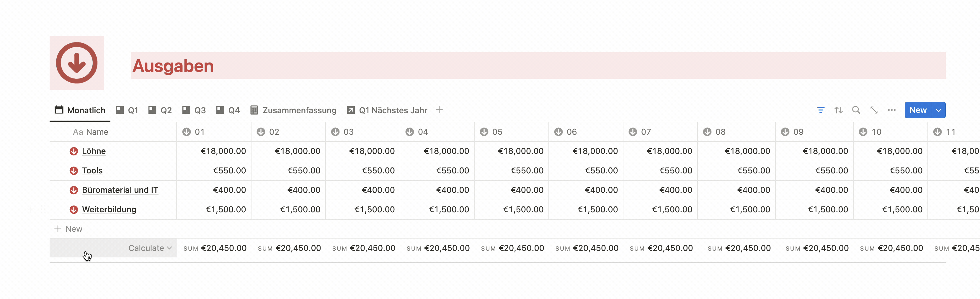This screenshot has height=299, width=980.
Task: Click the + New row at table bottom
Action: tap(69, 229)
